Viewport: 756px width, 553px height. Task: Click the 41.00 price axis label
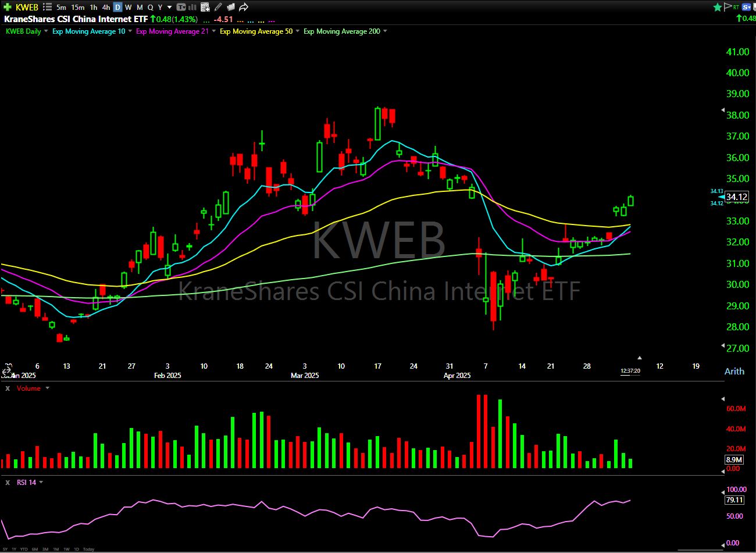coord(737,52)
